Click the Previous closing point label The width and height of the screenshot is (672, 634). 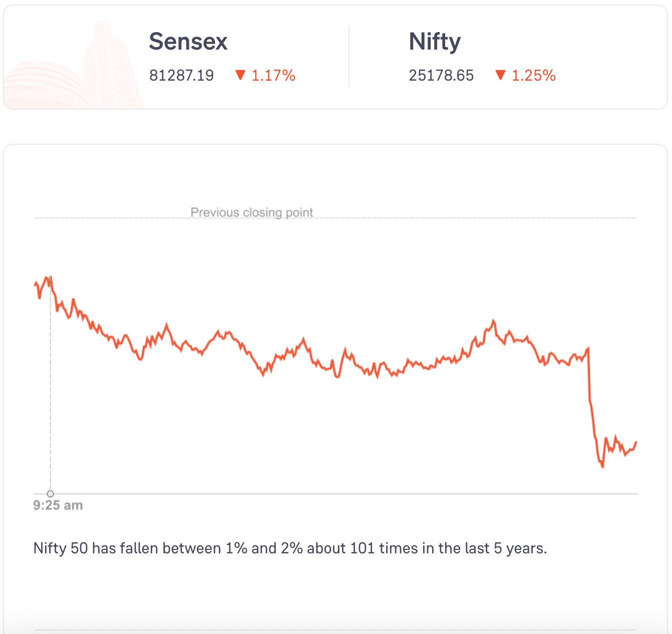coord(252,212)
